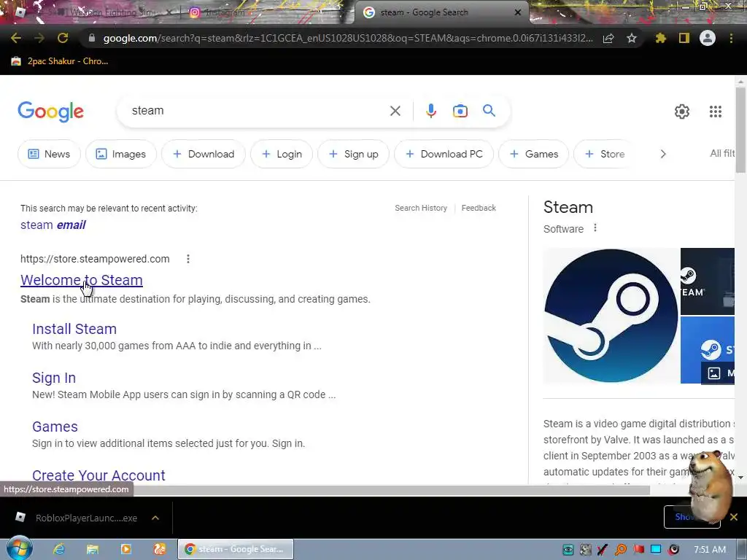Filter results by News
Image resolution: width=747 pixels, height=560 pixels.
point(49,154)
